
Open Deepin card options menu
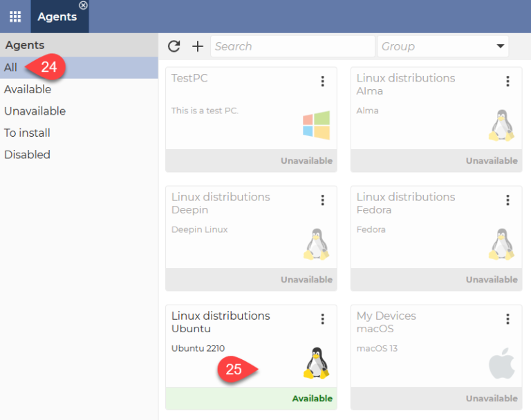click(322, 200)
